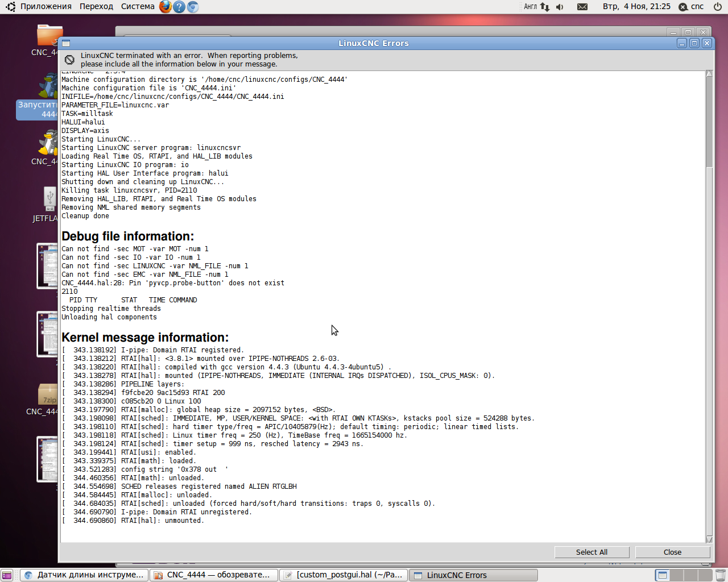Screen dimensions: 728x582
Task: Open the clock showing Втр, 4 Ноя, 21:25
Action: click(x=636, y=7)
